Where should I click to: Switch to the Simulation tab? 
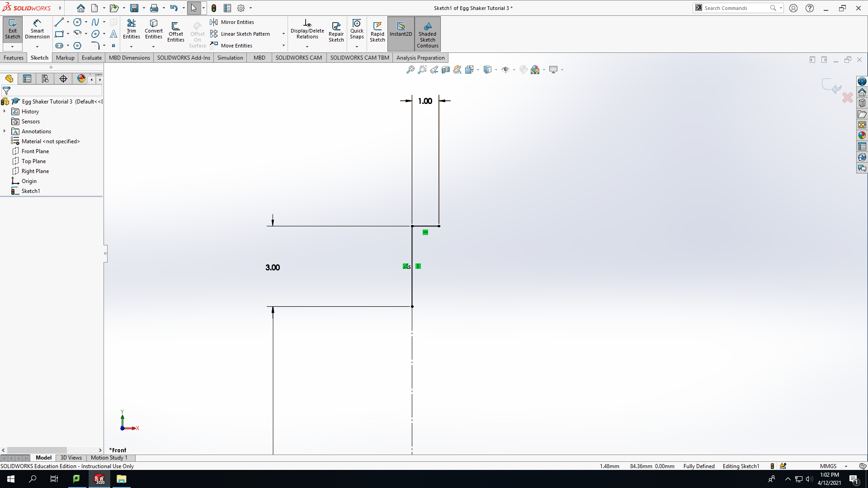[230, 57]
